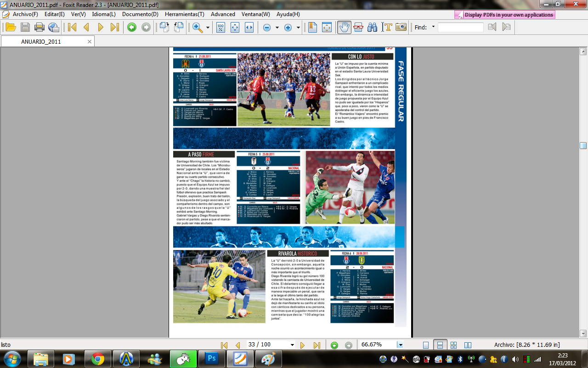Open the binoculars search icon
588x368 pixels.
point(373,27)
